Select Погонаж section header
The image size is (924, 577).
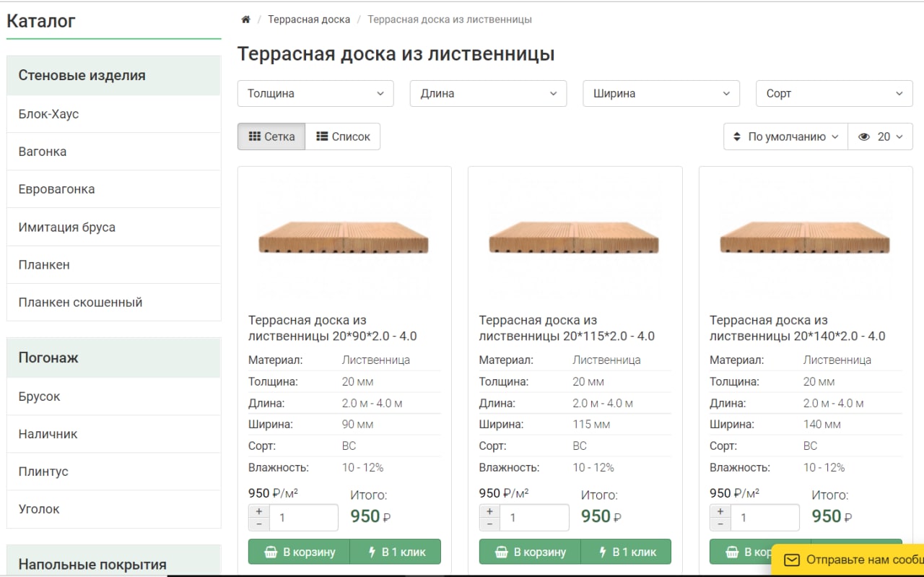pos(114,357)
